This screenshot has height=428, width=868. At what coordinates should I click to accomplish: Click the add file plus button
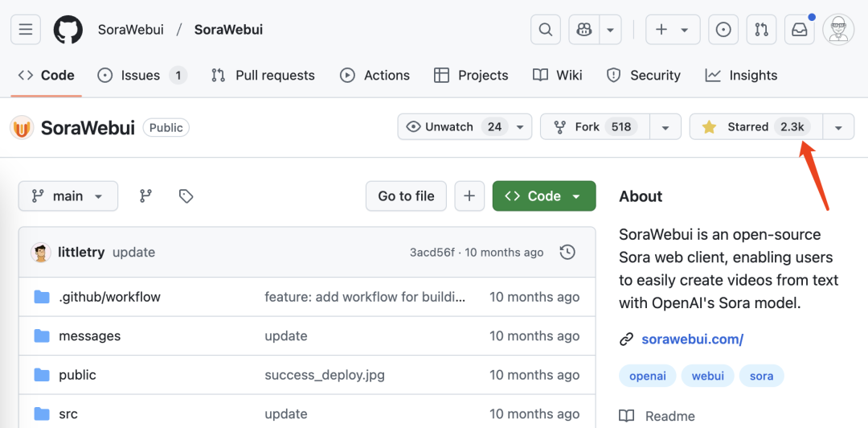coord(469,196)
